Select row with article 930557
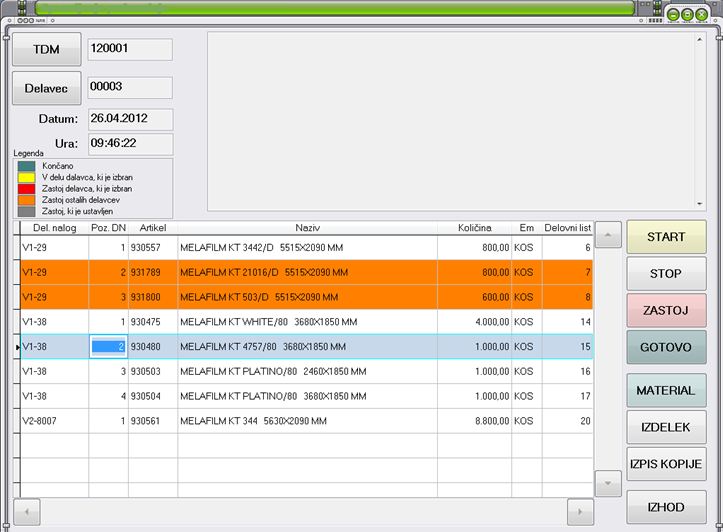This screenshot has width=723, height=532. pos(307,248)
